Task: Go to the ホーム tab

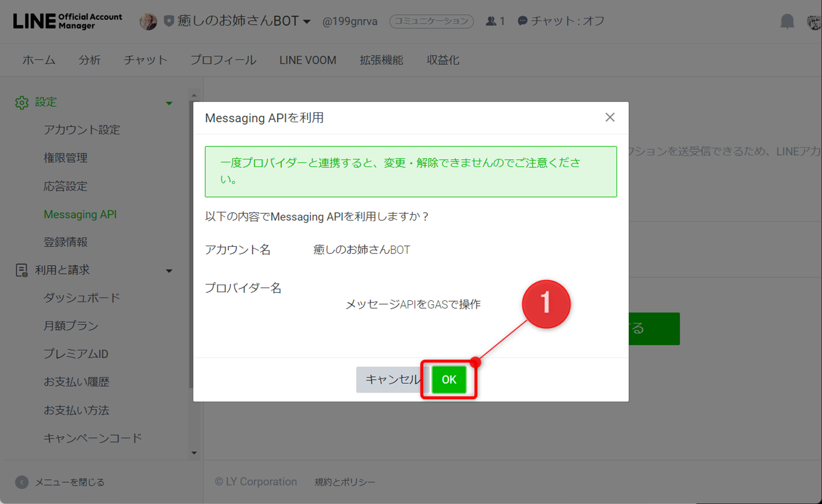Action: [39, 60]
